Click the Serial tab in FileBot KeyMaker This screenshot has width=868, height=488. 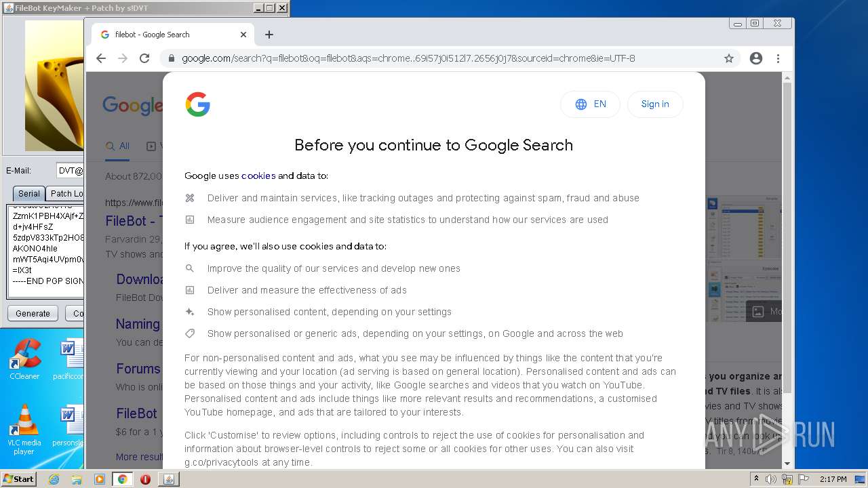tap(28, 193)
